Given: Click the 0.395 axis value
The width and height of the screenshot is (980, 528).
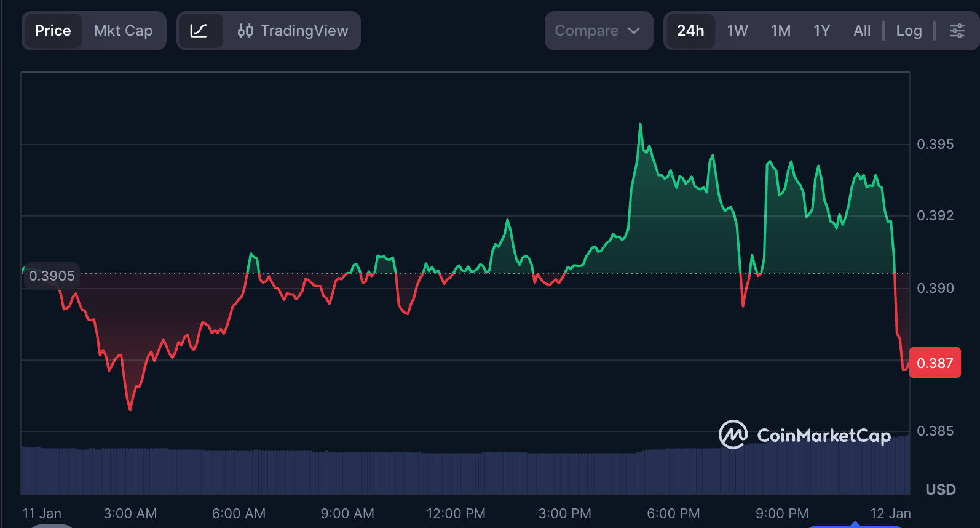Looking at the screenshot, I should pos(935,144).
